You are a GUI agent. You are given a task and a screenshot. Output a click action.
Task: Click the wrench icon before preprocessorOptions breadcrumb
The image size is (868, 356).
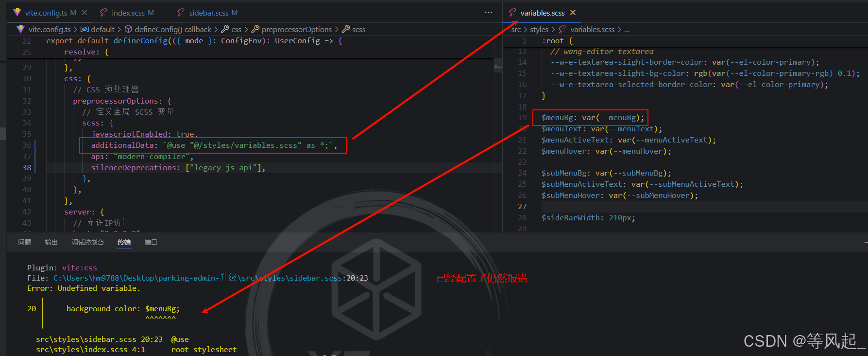pyautogui.click(x=255, y=30)
